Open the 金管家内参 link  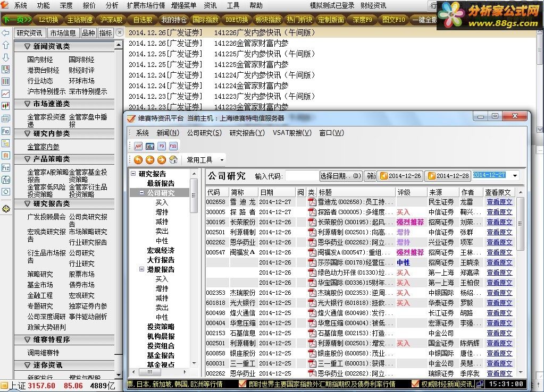tap(44, 147)
